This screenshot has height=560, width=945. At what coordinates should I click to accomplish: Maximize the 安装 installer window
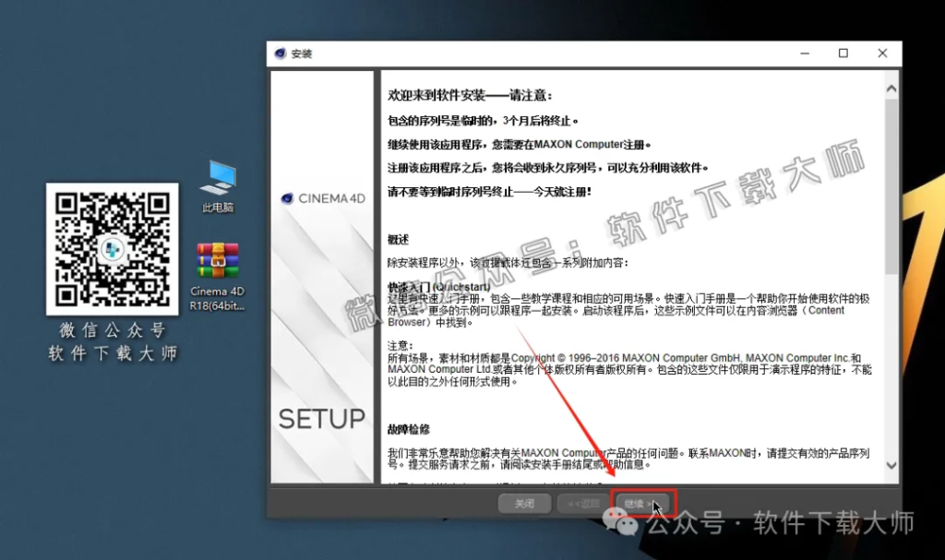point(843,54)
